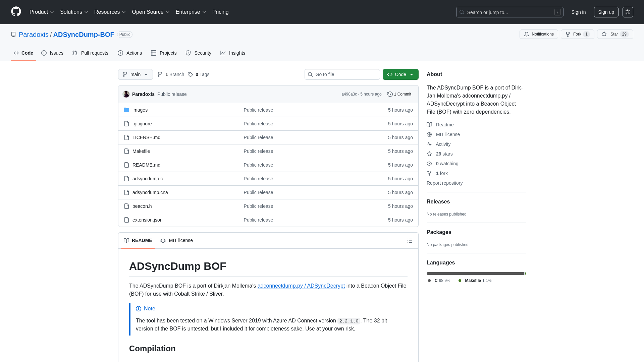
Task: Select the Code tab
Action: point(23,53)
